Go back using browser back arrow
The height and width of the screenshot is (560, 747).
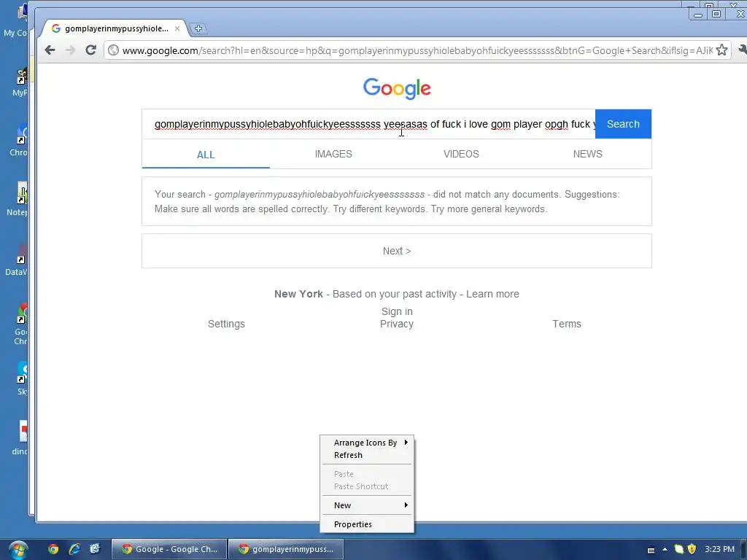50,50
